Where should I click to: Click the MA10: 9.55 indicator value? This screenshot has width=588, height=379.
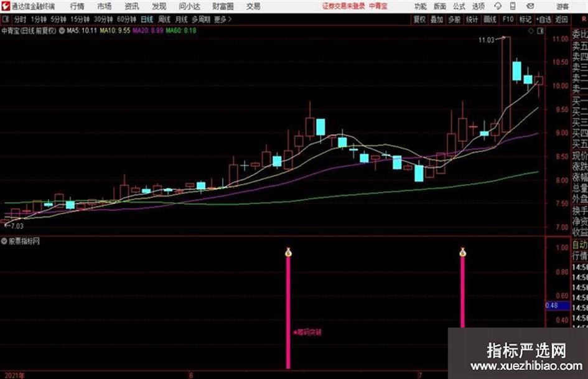coord(115,30)
